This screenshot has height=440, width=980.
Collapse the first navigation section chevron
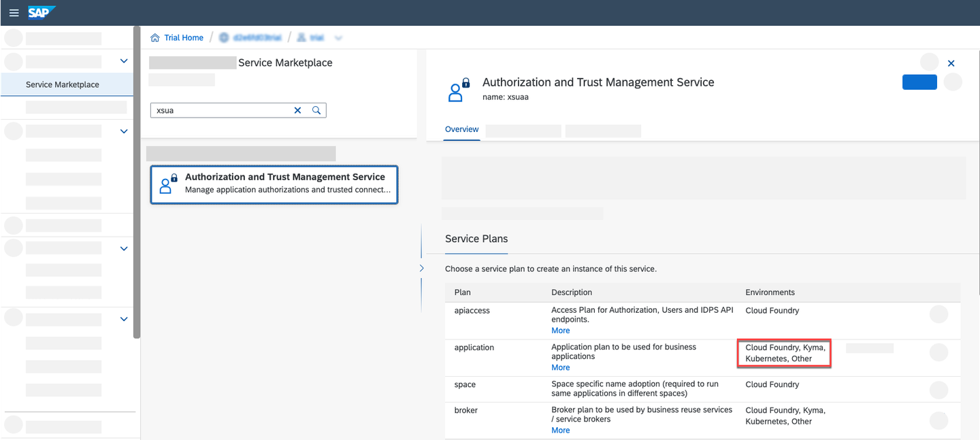pos(124,61)
